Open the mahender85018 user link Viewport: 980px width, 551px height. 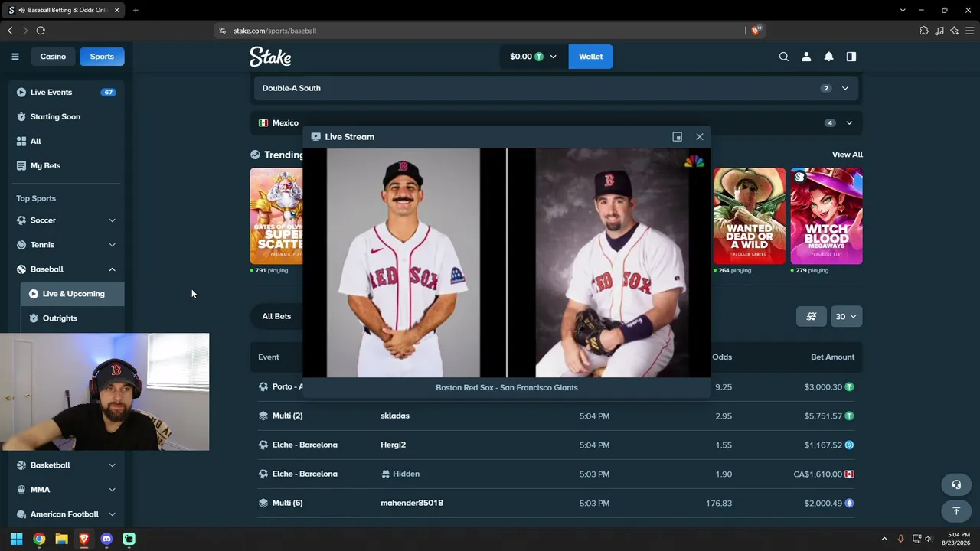click(412, 503)
